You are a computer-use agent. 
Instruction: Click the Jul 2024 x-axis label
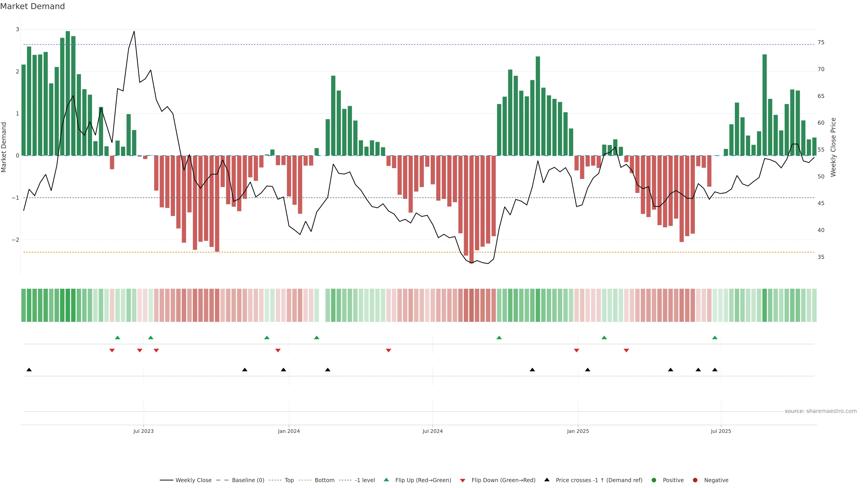click(433, 431)
